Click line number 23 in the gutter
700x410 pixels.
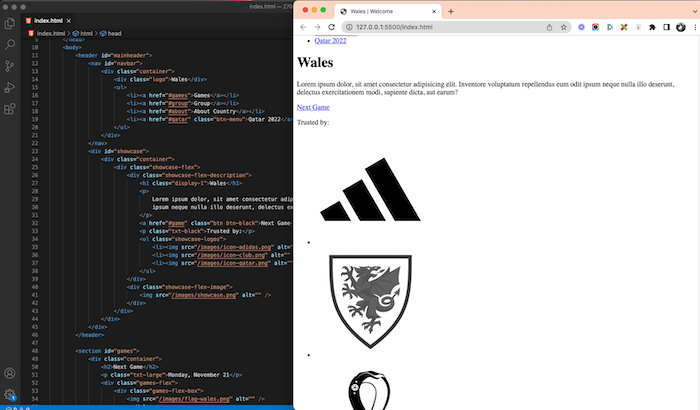tap(35, 151)
